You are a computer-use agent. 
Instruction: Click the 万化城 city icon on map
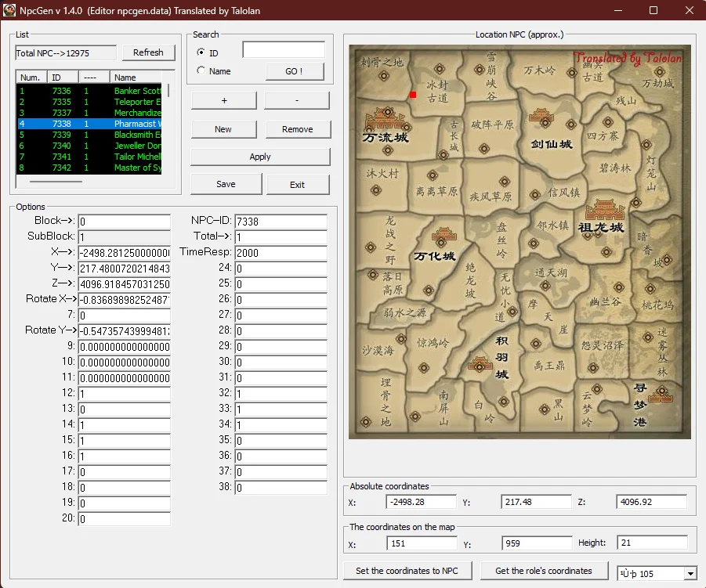444,234
